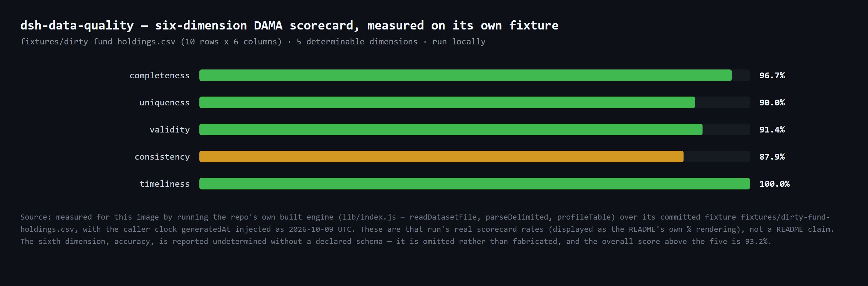Select the uniqueness label
The width and height of the screenshot is (868, 286).
164,103
